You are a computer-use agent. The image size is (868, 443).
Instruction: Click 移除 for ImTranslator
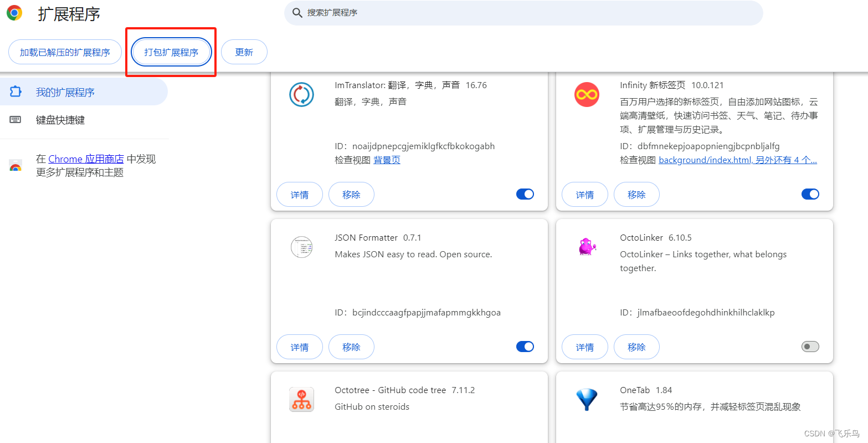[351, 195]
